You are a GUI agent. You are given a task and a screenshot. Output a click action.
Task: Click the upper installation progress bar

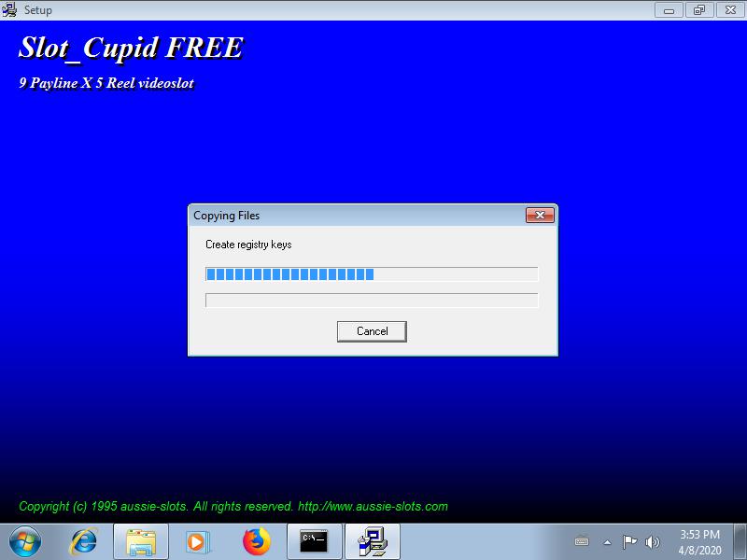[372, 274]
